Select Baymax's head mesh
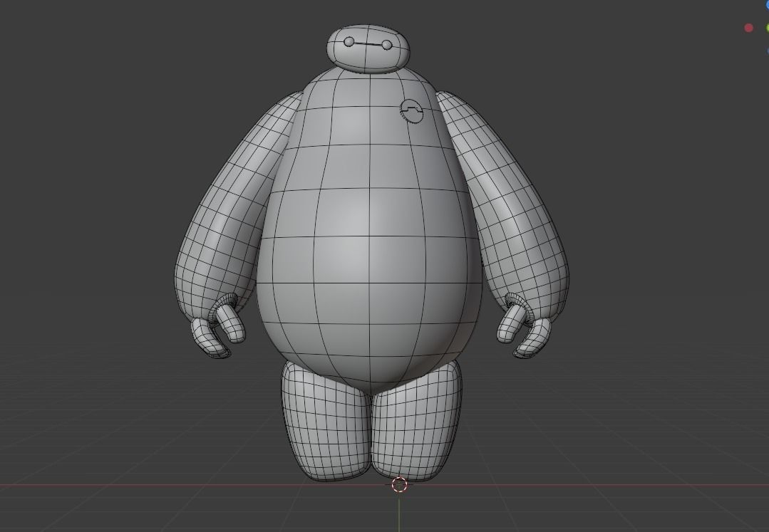This screenshot has height=532, width=769. point(368,49)
